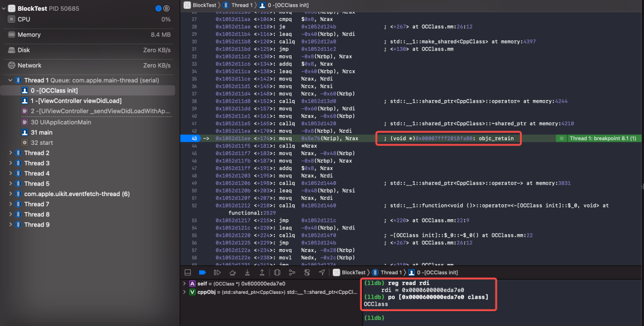Click the Continue program execution button

click(217, 272)
